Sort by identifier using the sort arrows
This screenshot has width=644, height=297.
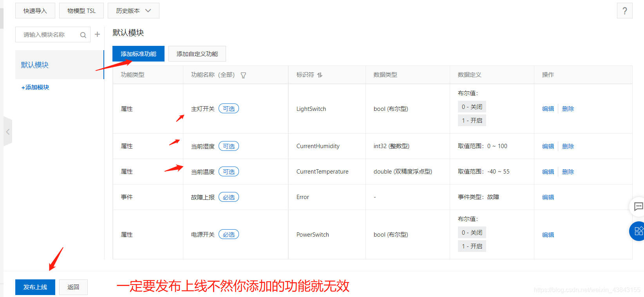pyautogui.click(x=320, y=75)
